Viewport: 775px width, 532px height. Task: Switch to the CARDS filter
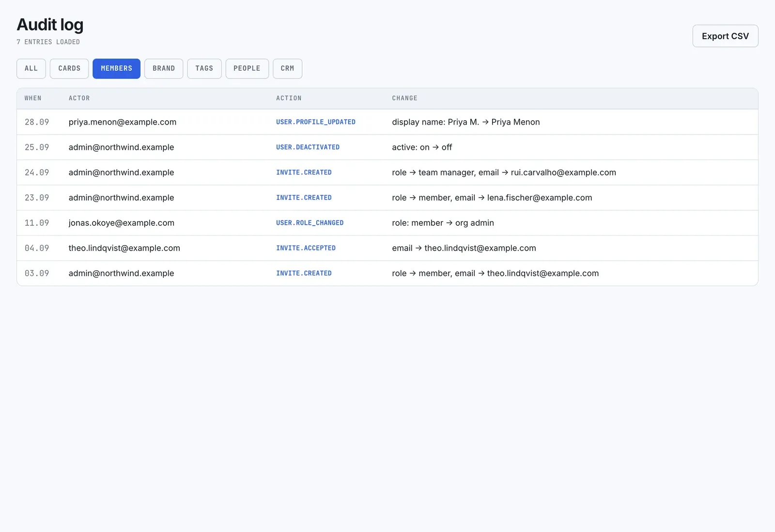(x=69, y=68)
